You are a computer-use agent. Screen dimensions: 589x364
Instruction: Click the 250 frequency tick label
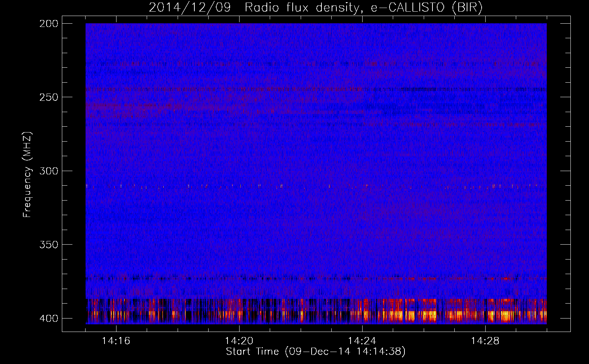[48, 97]
